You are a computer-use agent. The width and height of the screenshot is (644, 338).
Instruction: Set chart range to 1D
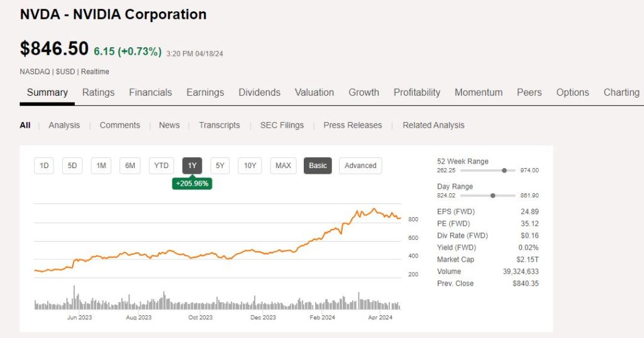pos(44,166)
